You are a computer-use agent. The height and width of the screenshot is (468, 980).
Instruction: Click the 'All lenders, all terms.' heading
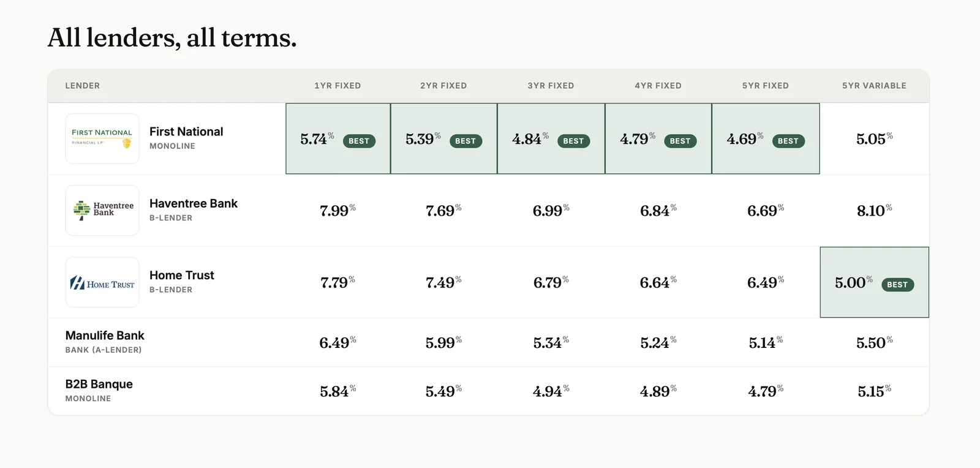coord(172,38)
